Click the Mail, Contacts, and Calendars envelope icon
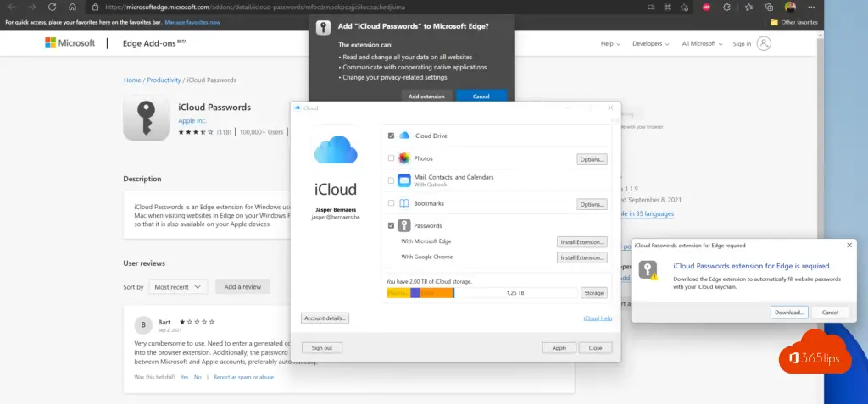Image resolution: width=868 pixels, height=404 pixels. pos(404,180)
